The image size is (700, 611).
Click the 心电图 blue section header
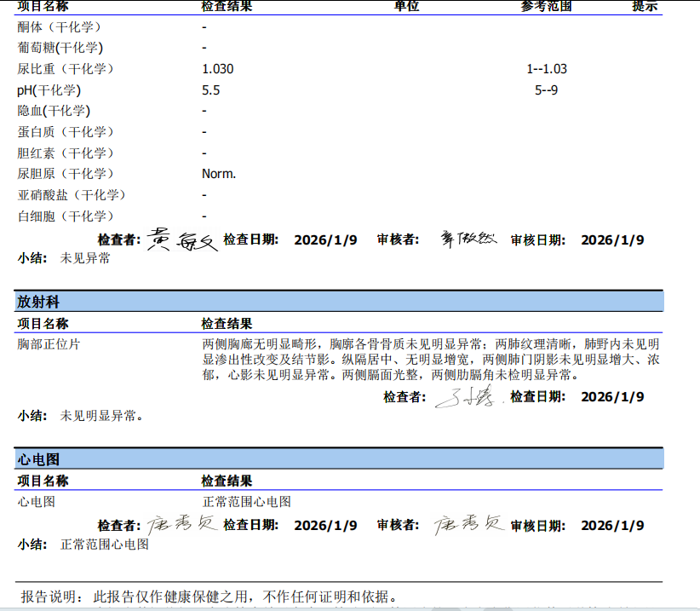click(339, 459)
